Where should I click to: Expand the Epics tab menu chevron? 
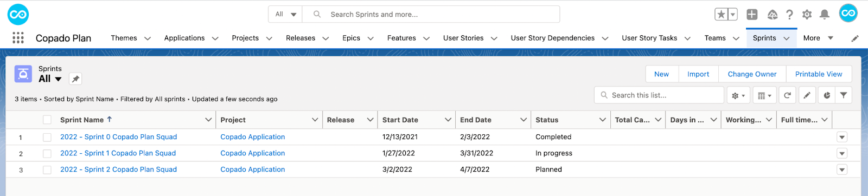tap(371, 38)
